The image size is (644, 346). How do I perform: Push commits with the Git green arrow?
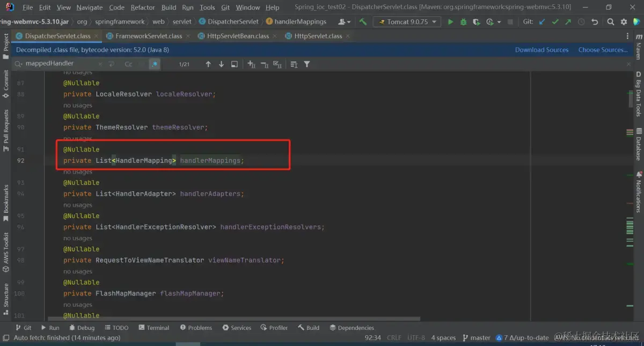tap(568, 22)
